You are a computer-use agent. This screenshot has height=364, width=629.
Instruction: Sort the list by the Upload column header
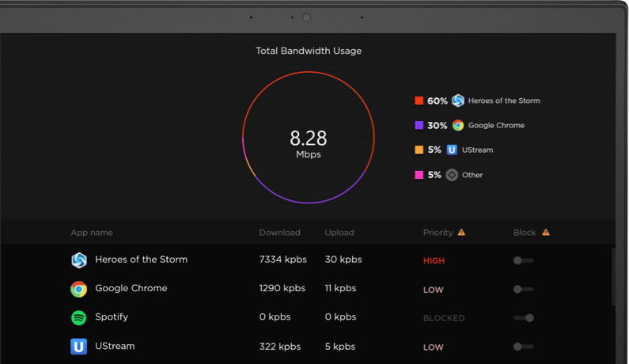pos(339,233)
